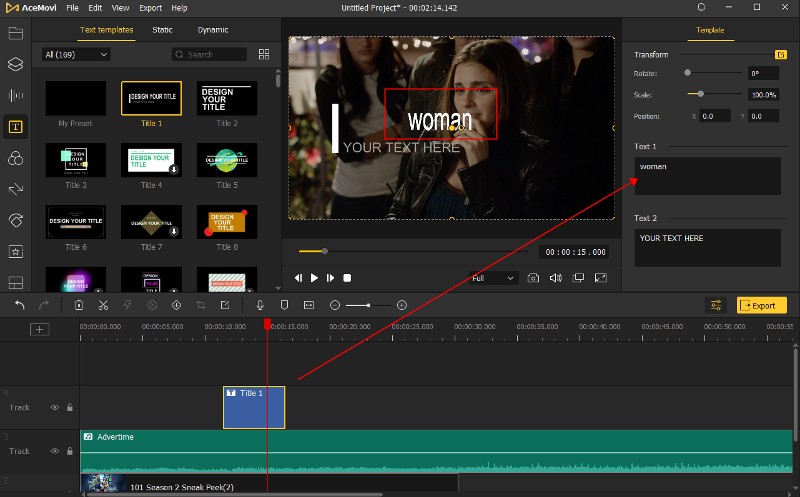Image resolution: width=800 pixels, height=497 pixels.
Task: Zoom out timeline with minus icon
Action: pyautogui.click(x=335, y=305)
